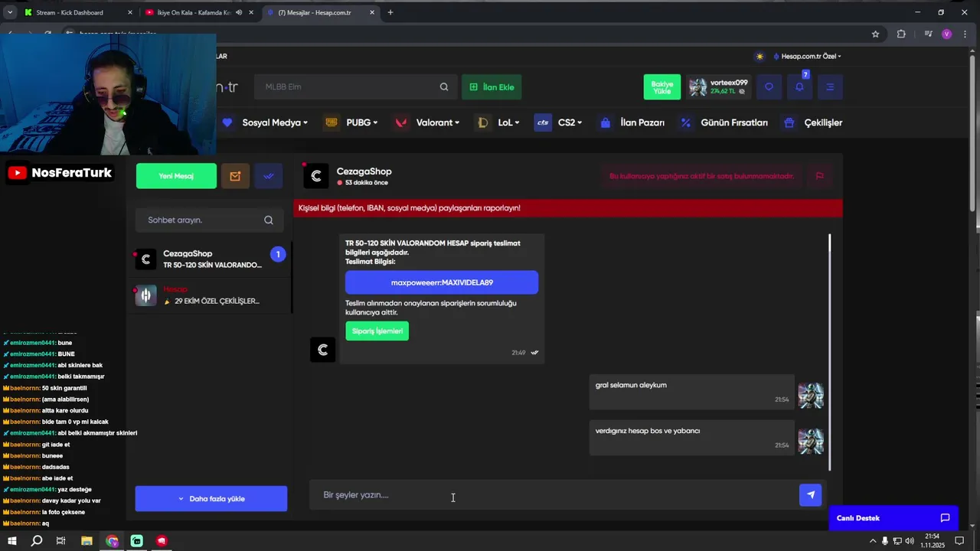
Task: Click the İlan Pazarı shopping bag icon
Action: (605, 122)
